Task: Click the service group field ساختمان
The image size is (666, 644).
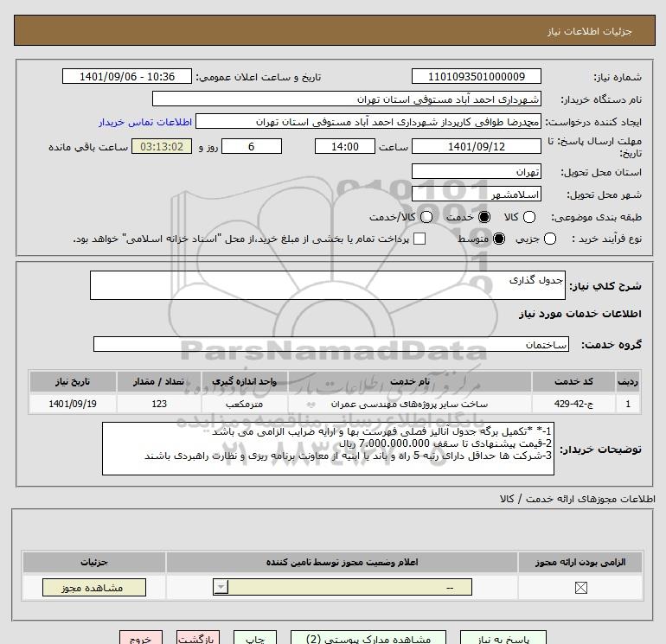Action: point(331,344)
